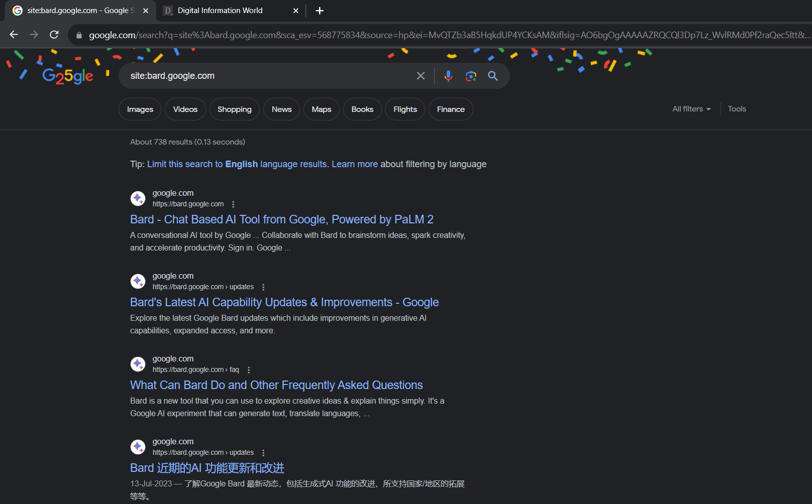Filter results by Images
The image size is (812, 504).
[x=140, y=109]
